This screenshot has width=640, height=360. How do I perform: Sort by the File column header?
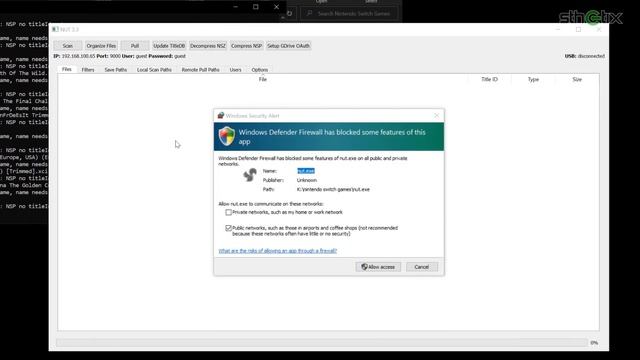[x=262, y=79]
